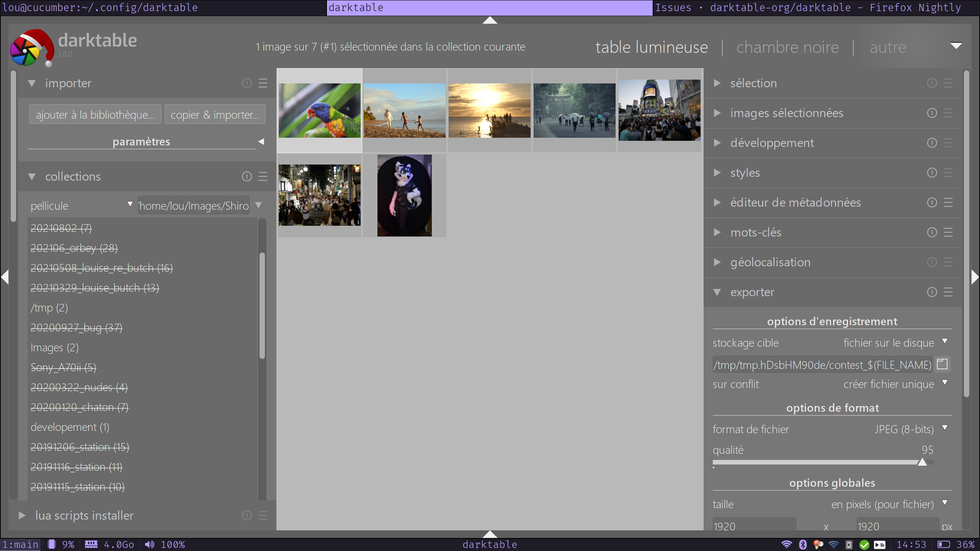This screenshot has width=980, height=551.
Task: Reset the géolocalisation module parameters
Action: [x=932, y=262]
